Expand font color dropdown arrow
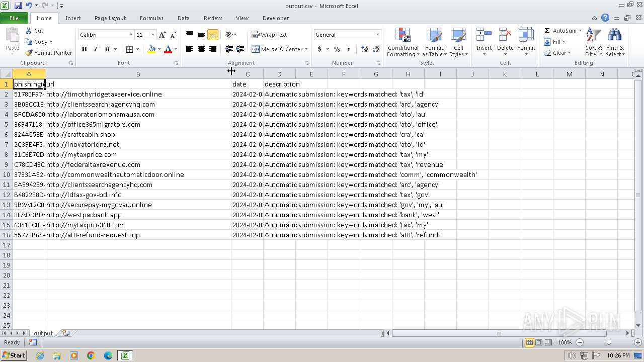644x362 pixels. click(x=176, y=49)
